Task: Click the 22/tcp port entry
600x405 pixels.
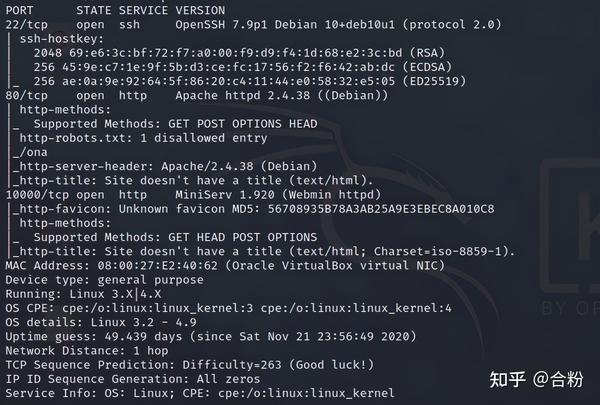Action: tap(26, 25)
